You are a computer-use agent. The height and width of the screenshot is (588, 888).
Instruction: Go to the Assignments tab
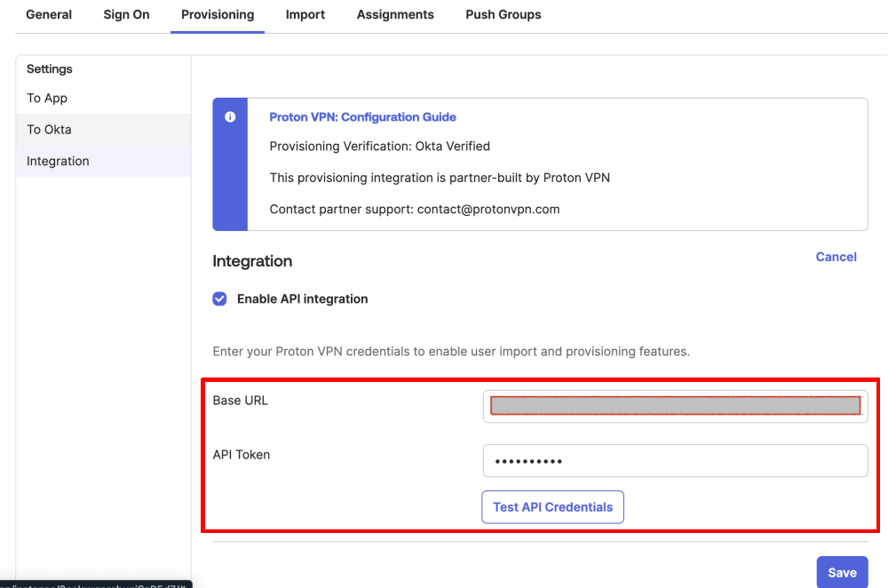[395, 15]
